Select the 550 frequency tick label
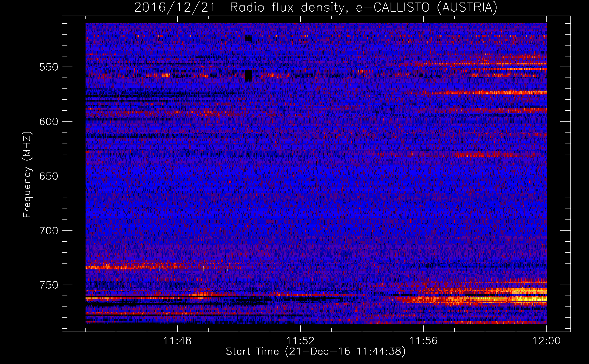 click(49, 67)
